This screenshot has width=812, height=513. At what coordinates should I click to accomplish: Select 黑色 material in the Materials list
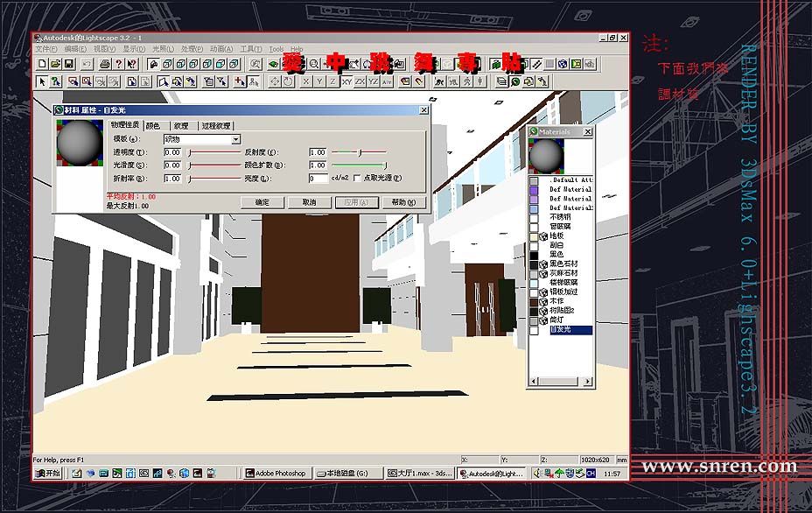coord(556,255)
